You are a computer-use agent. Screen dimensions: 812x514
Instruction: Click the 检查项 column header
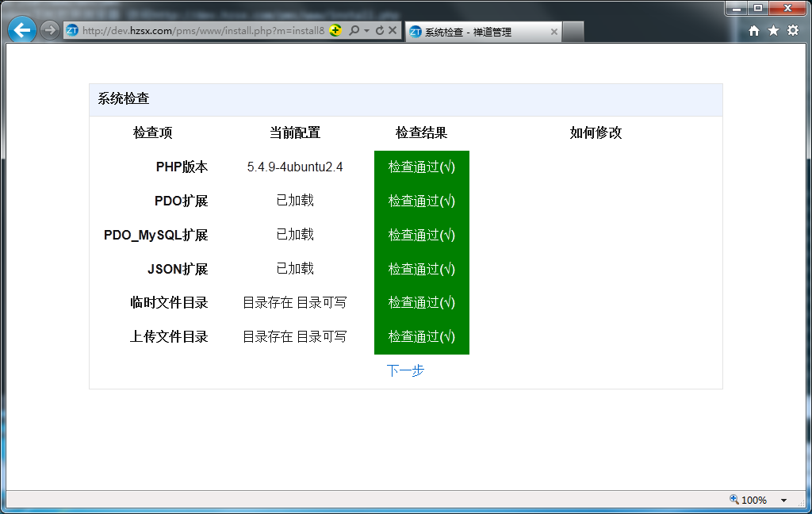click(153, 132)
